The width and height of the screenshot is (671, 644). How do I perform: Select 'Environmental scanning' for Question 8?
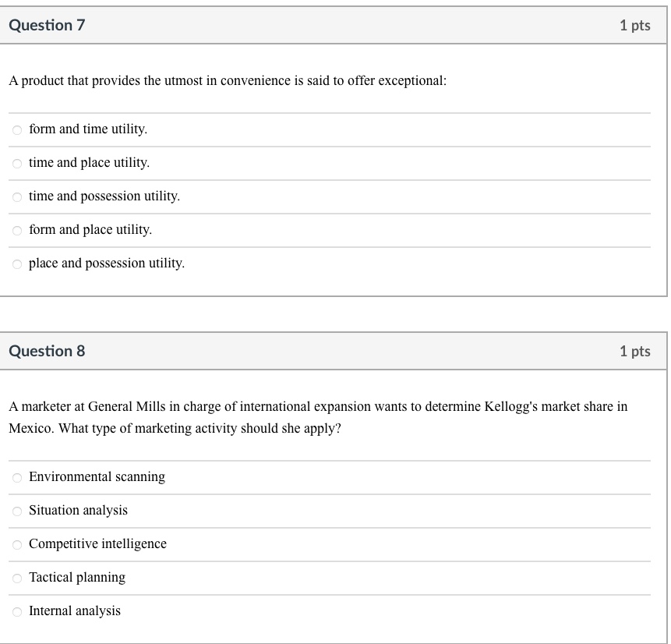[x=97, y=477]
